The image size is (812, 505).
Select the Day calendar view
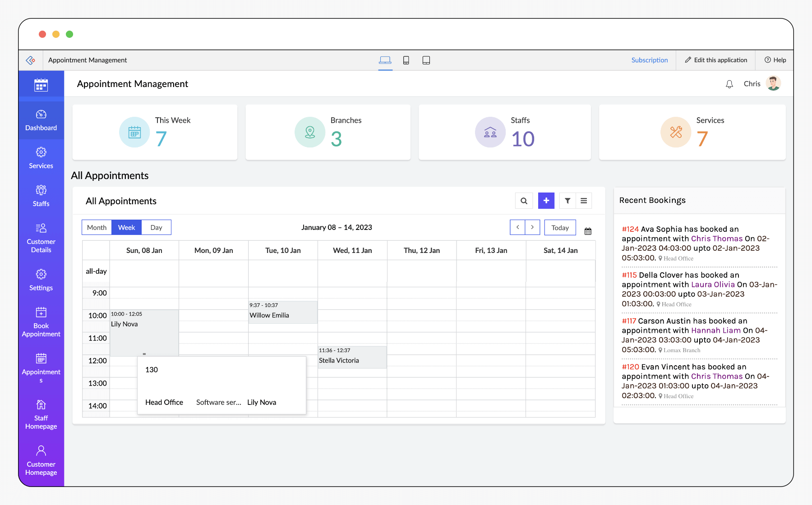pyautogui.click(x=156, y=228)
